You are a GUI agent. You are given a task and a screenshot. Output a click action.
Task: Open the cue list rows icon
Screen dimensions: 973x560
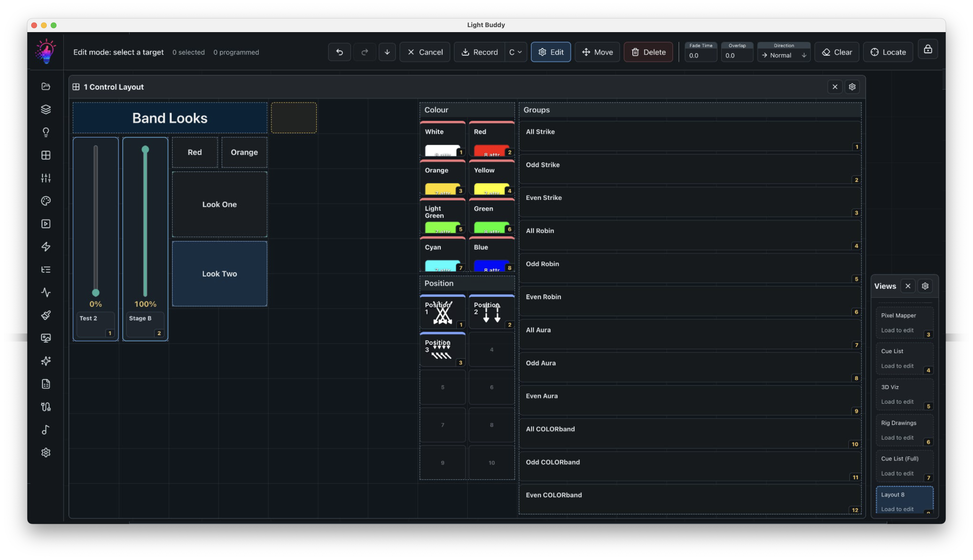point(46,270)
